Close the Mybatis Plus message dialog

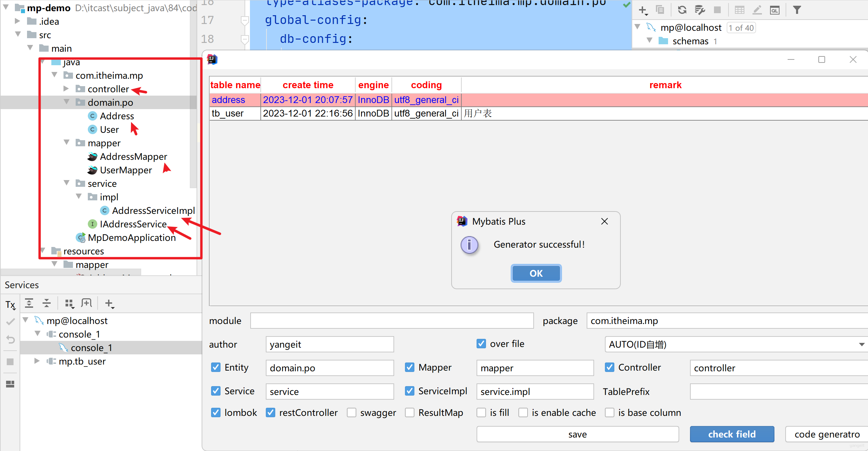(605, 221)
